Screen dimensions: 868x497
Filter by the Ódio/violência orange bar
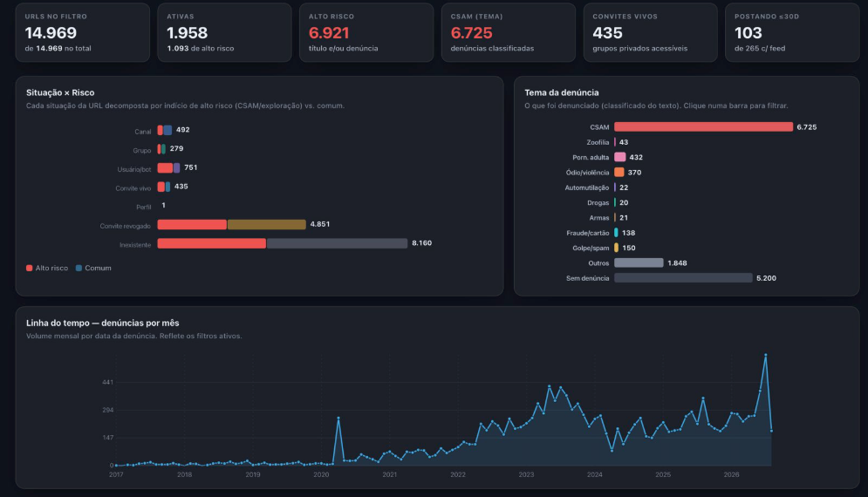pos(619,172)
